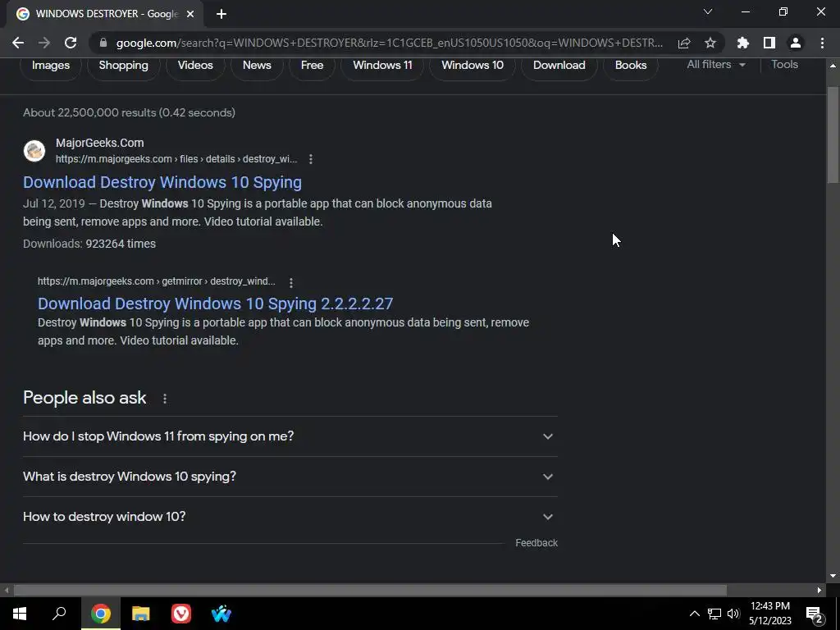The image size is (840, 630).
Task: Open taskbar search
Action: point(59,614)
